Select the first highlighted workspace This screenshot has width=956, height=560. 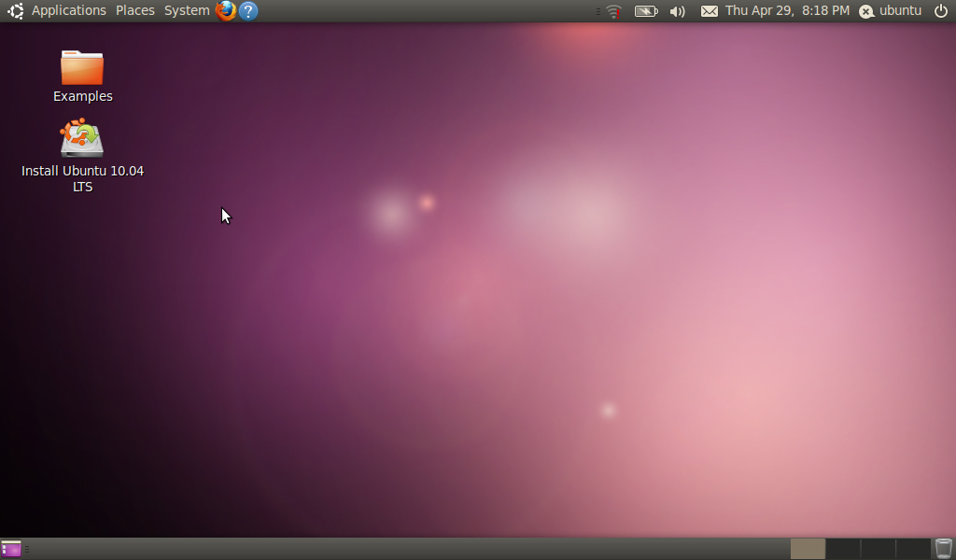pyautogui.click(x=808, y=549)
